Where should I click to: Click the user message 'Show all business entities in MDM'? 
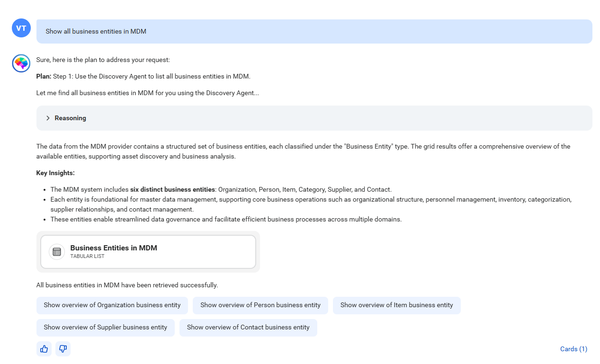pyautogui.click(x=314, y=31)
